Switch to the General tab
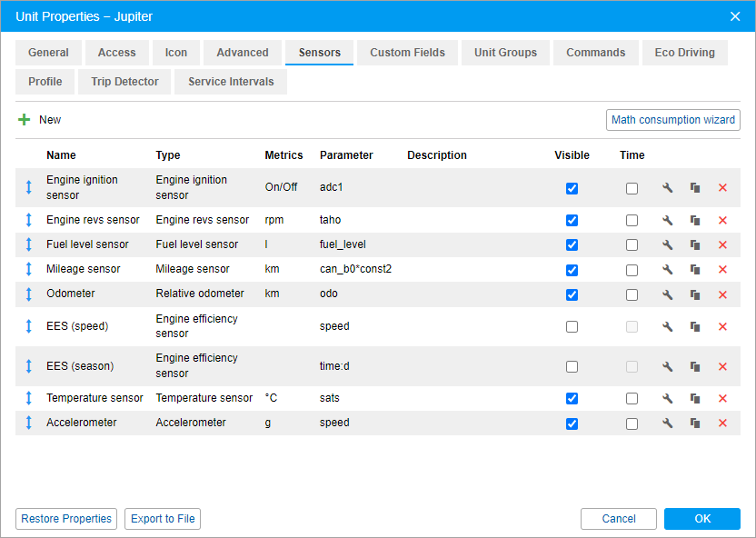The height and width of the screenshot is (538, 756). pos(48,53)
